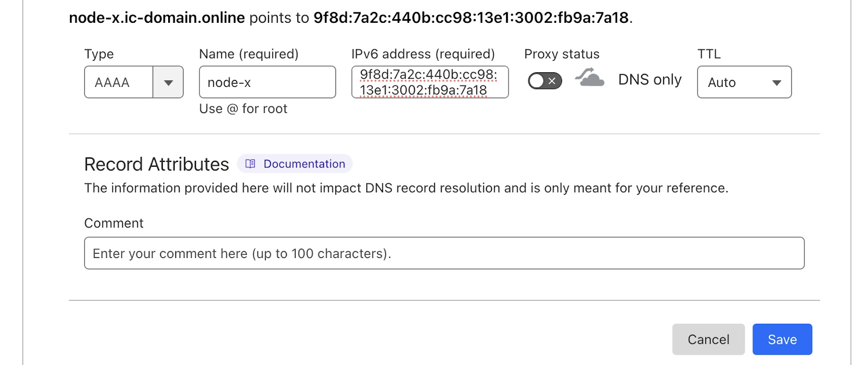Click the DNS only status label
868x365 pixels.
(x=650, y=80)
